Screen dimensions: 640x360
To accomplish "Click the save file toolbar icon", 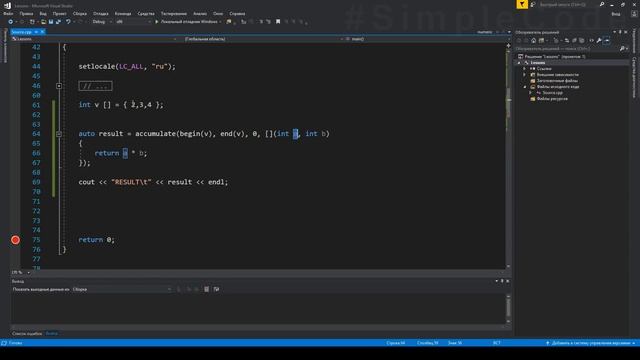I will tap(51, 22).
